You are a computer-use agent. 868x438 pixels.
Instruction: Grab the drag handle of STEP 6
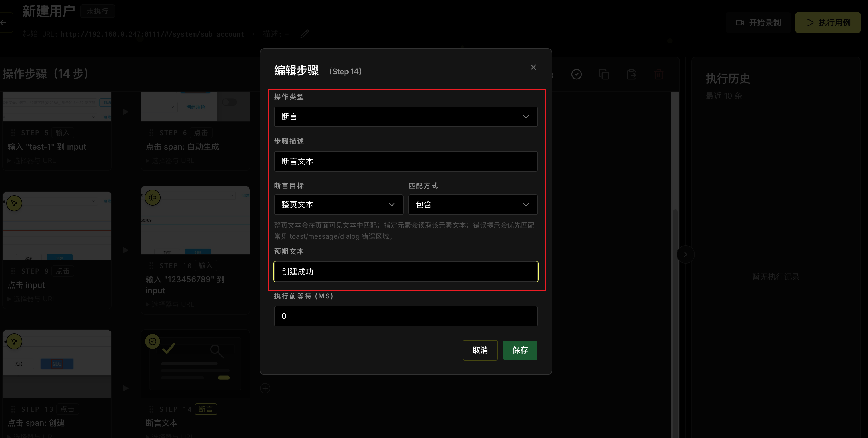151,133
